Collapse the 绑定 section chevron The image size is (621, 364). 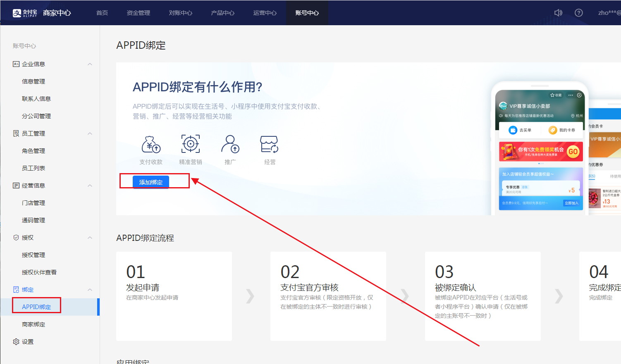tap(90, 290)
